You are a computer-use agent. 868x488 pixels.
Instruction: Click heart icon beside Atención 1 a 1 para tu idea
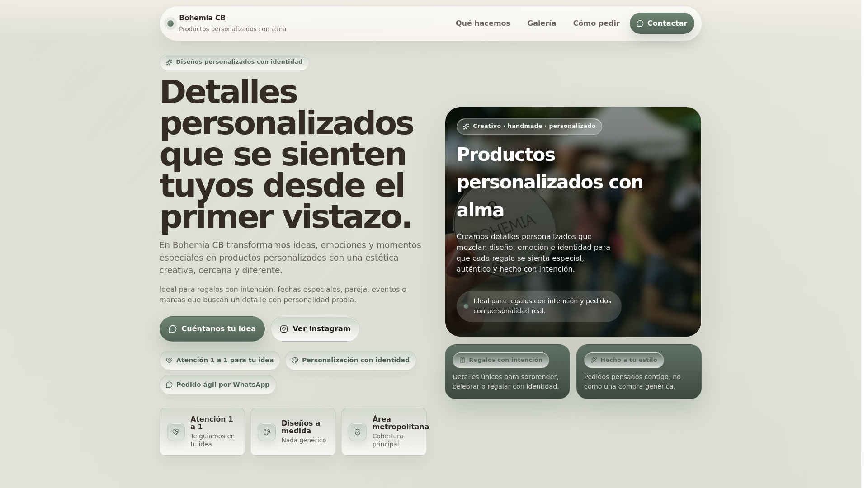pos(170,361)
